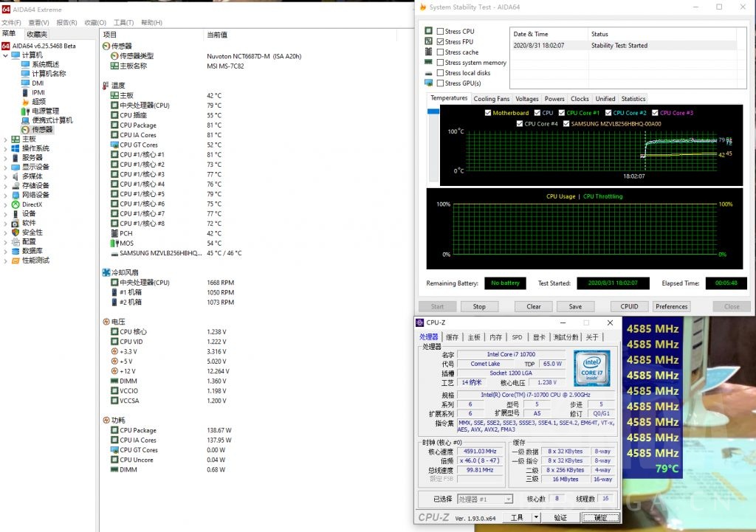The image size is (756, 532).
Task: Expand the 主板 motherboard tree node
Action: [x=6, y=139]
